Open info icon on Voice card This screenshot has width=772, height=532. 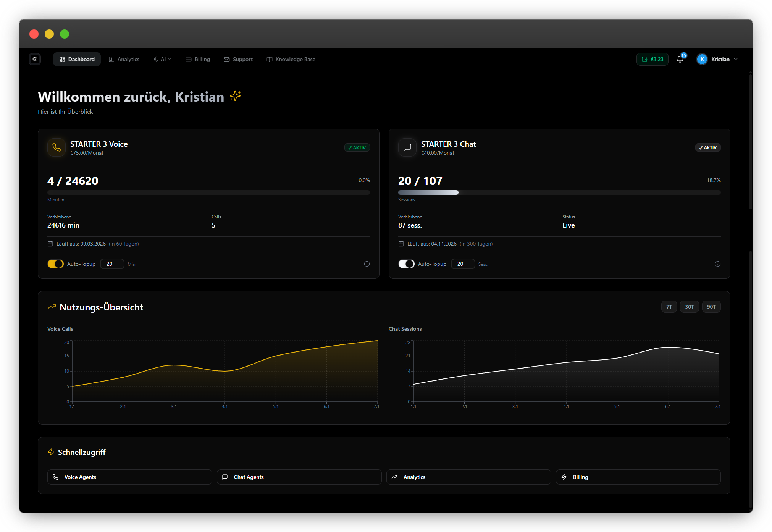pos(367,264)
